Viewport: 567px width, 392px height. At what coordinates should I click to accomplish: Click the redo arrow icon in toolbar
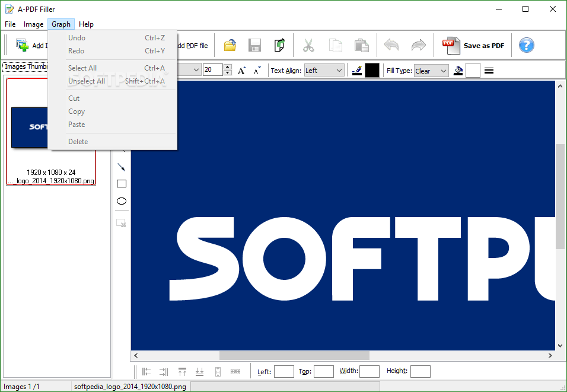click(419, 45)
